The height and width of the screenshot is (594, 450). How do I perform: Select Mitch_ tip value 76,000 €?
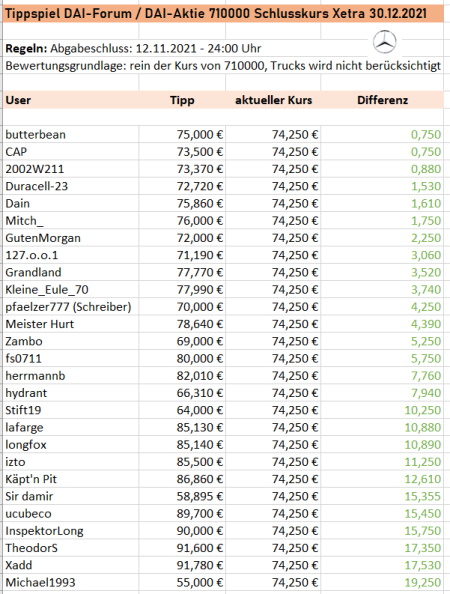pyautogui.click(x=200, y=220)
